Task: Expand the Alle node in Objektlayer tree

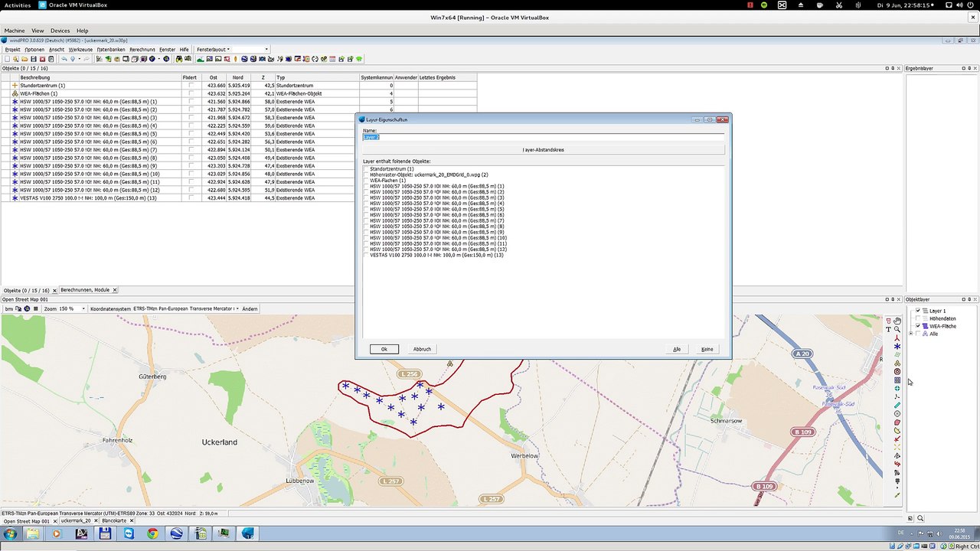Action: point(910,334)
